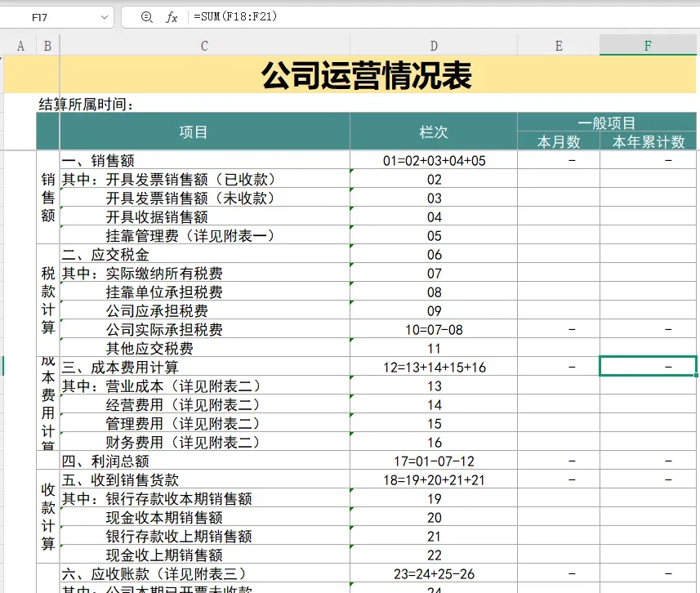Select the cell 公司实际承担税费
700x593 pixels.
pos(205,328)
